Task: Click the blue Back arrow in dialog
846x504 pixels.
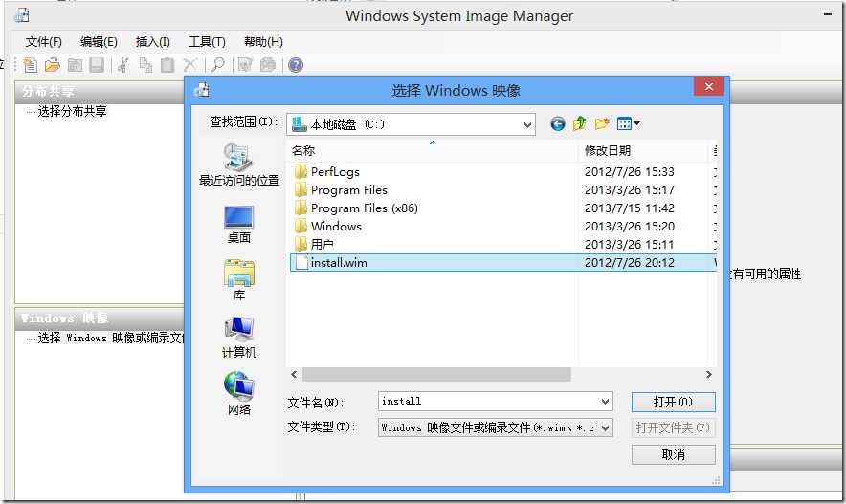Action: click(x=558, y=124)
